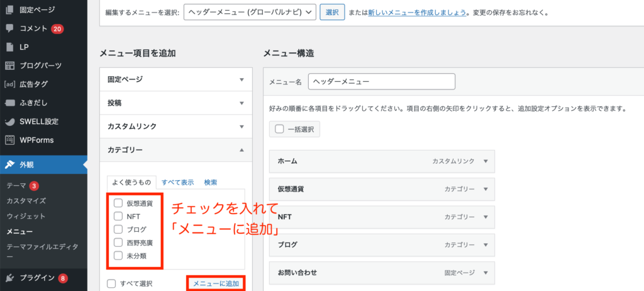Screen dimensions: 644x291
Task: Click into the メニュー名 text field
Action: [x=382, y=81]
